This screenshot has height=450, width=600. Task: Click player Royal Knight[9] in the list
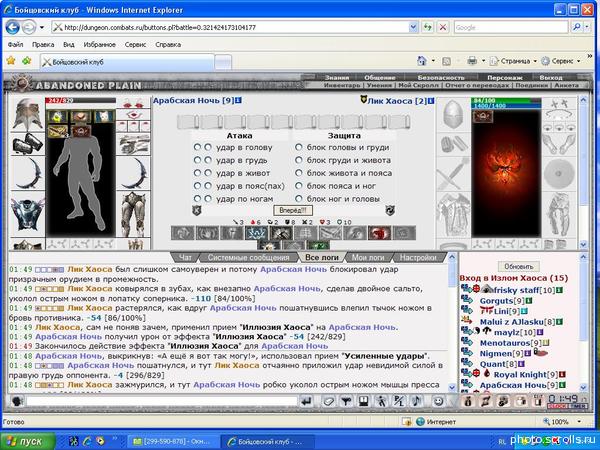click(525, 375)
